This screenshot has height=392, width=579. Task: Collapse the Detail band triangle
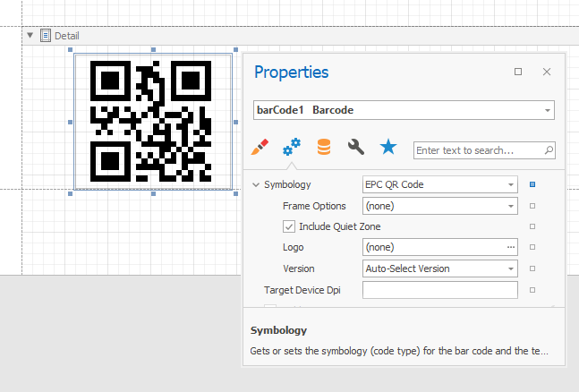coord(30,36)
